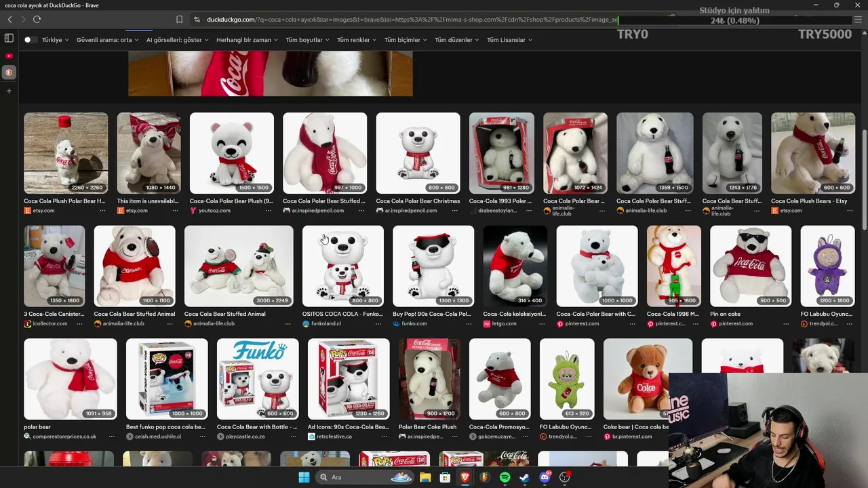Open the FO Labubu purple toy 1200×1800 thumbnail
868x488 pixels.
[827, 266]
